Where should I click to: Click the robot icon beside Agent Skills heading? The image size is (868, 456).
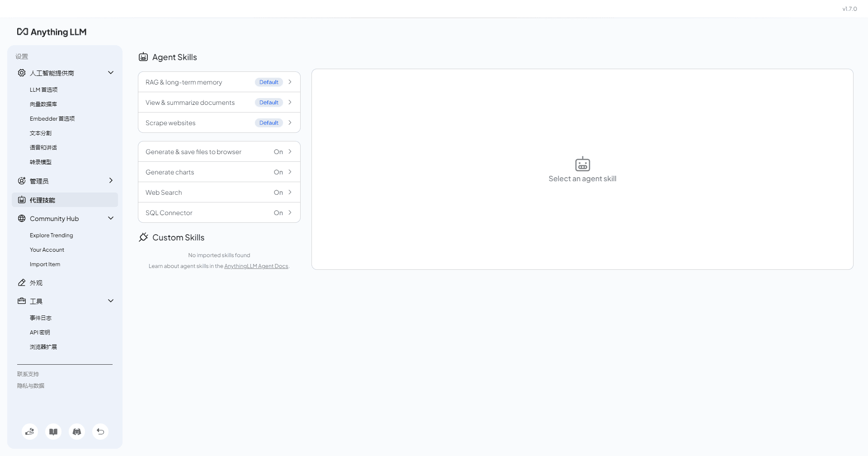143,57
